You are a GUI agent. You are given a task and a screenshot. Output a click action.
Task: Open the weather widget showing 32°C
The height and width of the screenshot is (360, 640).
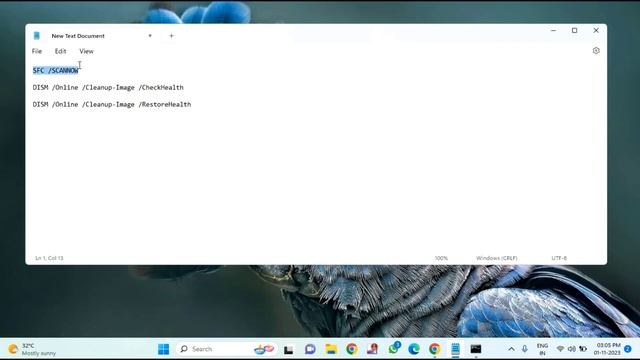coord(32,349)
